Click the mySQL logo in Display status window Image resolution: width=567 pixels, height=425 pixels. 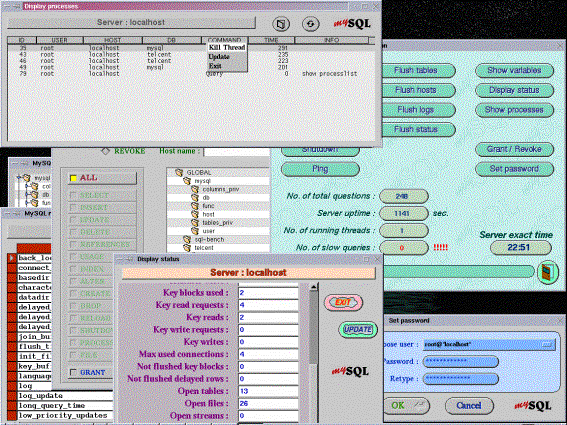tap(350, 371)
